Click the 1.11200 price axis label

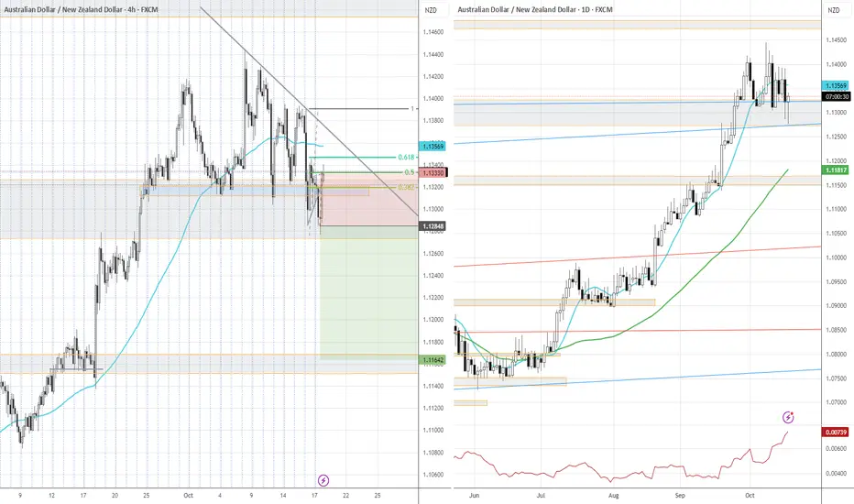[433, 408]
